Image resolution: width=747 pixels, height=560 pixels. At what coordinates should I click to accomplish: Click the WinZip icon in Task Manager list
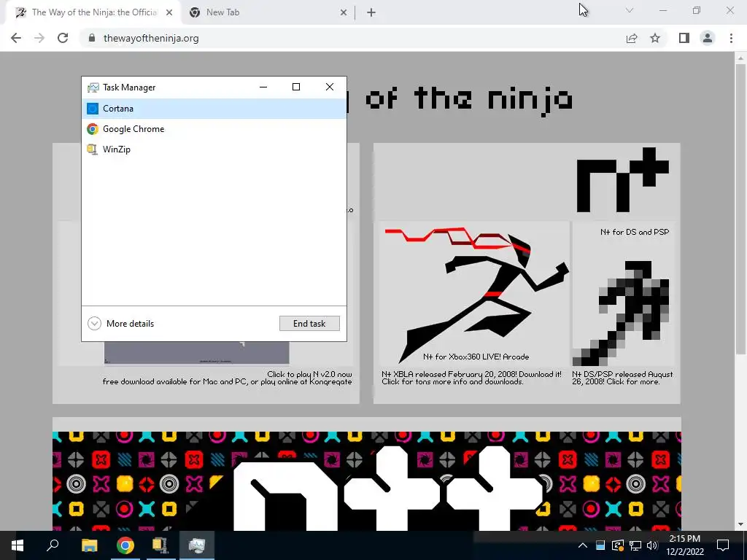click(93, 149)
